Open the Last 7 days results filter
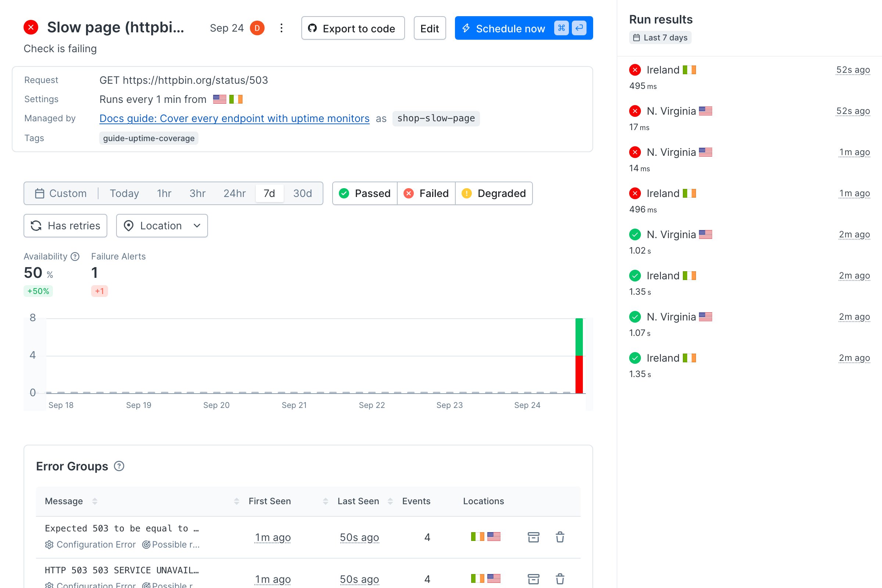Image resolution: width=882 pixels, height=588 pixels. (660, 37)
